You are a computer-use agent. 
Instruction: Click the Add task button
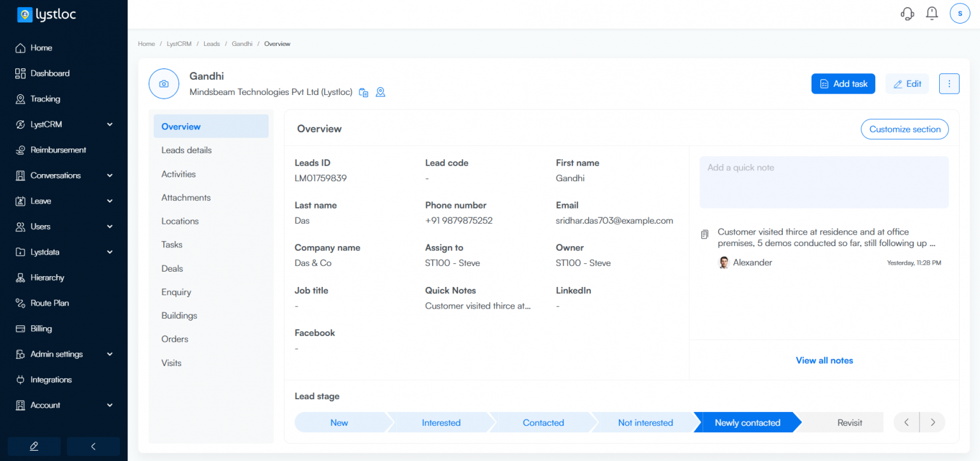[x=843, y=84]
